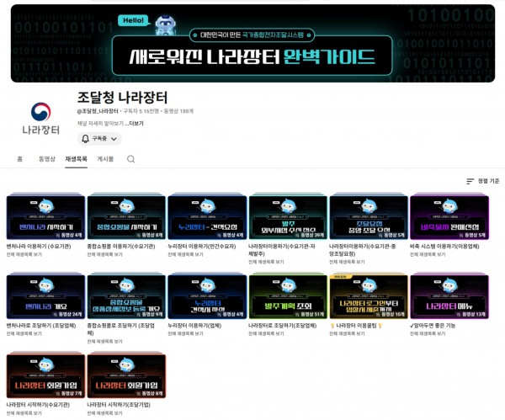Click 전체 재생목록 보기 under 나라장터 이용꿀팁
This screenshot has width=505, height=420.
point(347,333)
